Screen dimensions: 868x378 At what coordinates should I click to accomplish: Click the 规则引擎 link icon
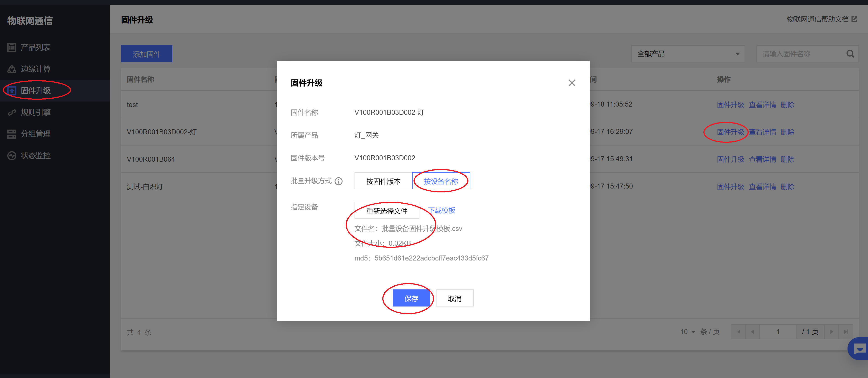point(12,112)
